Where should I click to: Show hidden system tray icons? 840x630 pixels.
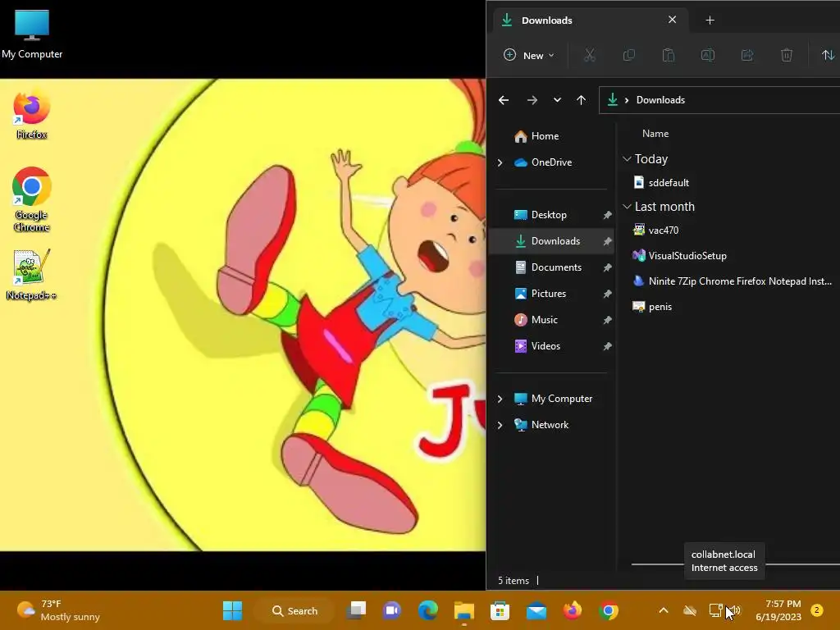[x=663, y=610]
